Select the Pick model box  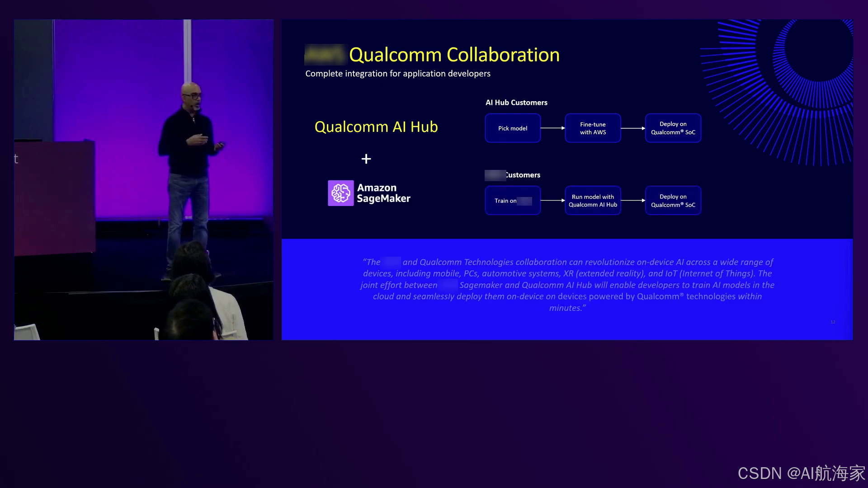point(513,128)
